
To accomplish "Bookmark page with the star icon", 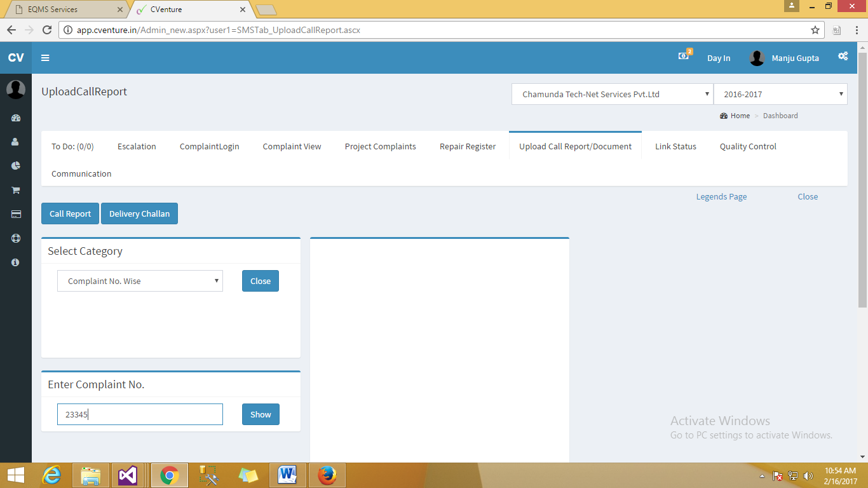I will point(815,29).
